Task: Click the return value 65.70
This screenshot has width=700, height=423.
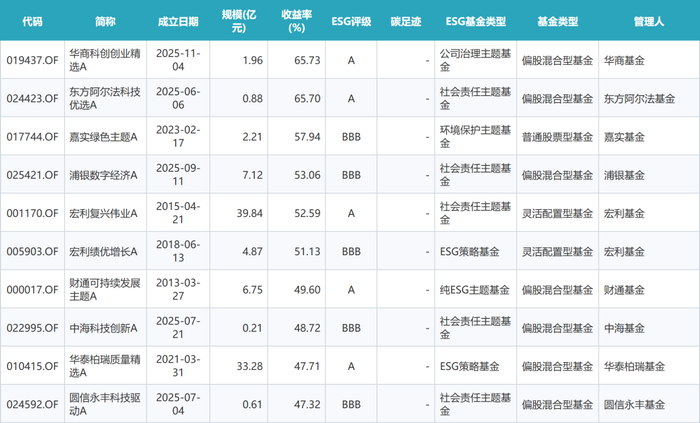Action: click(x=307, y=99)
